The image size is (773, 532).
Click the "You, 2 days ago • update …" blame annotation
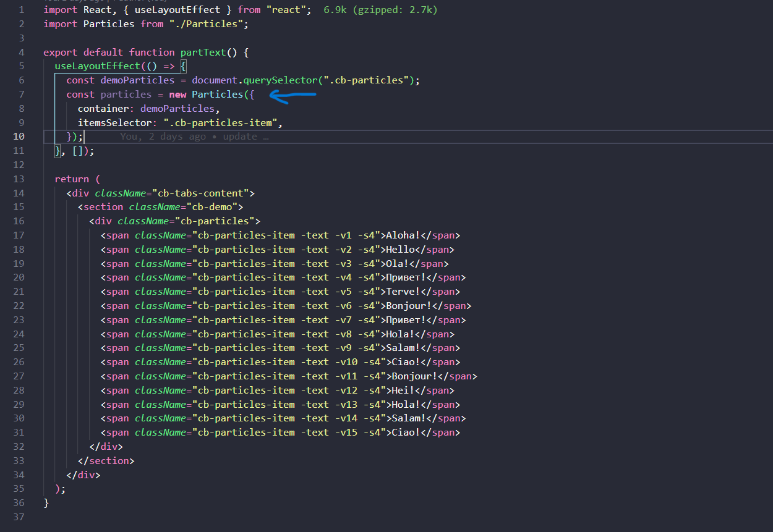[x=194, y=137]
